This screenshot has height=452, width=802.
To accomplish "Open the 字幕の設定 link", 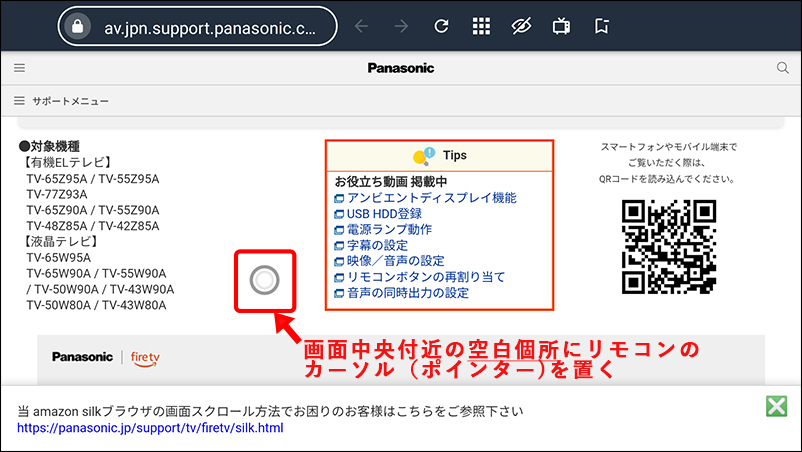I will 377,246.
